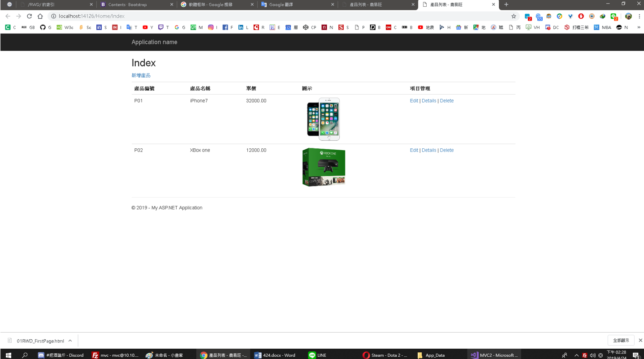Open FileZilla mvc session in taskbar

click(x=115, y=355)
